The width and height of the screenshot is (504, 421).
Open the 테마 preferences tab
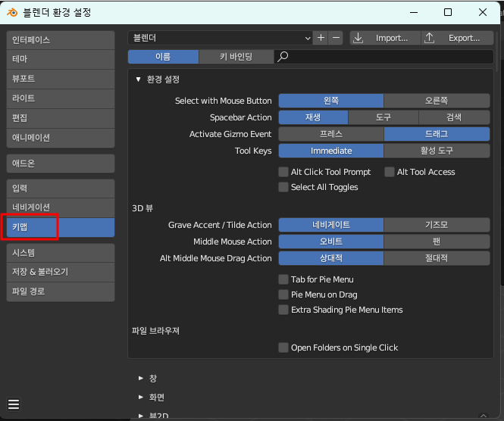(61, 59)
